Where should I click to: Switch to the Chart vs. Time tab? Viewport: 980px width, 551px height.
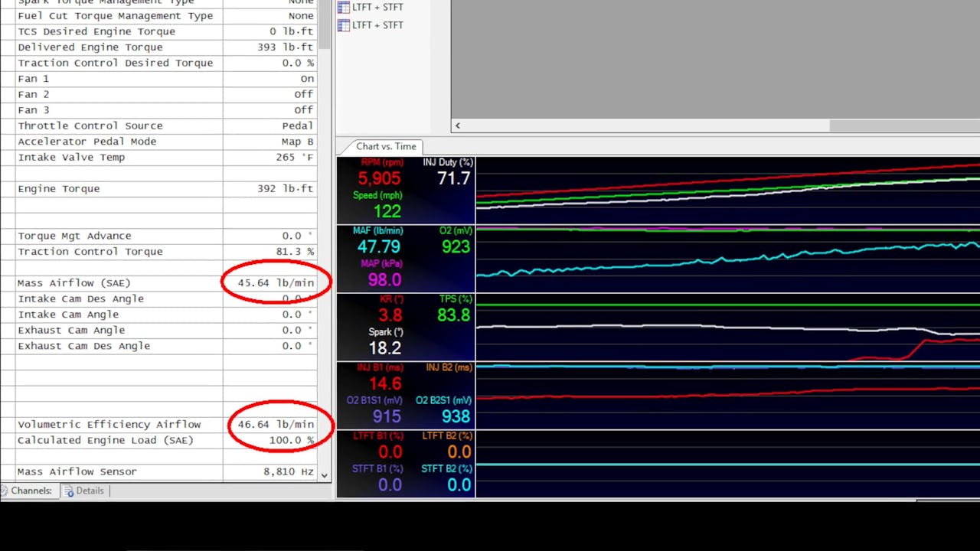click(x=386, y=146)
